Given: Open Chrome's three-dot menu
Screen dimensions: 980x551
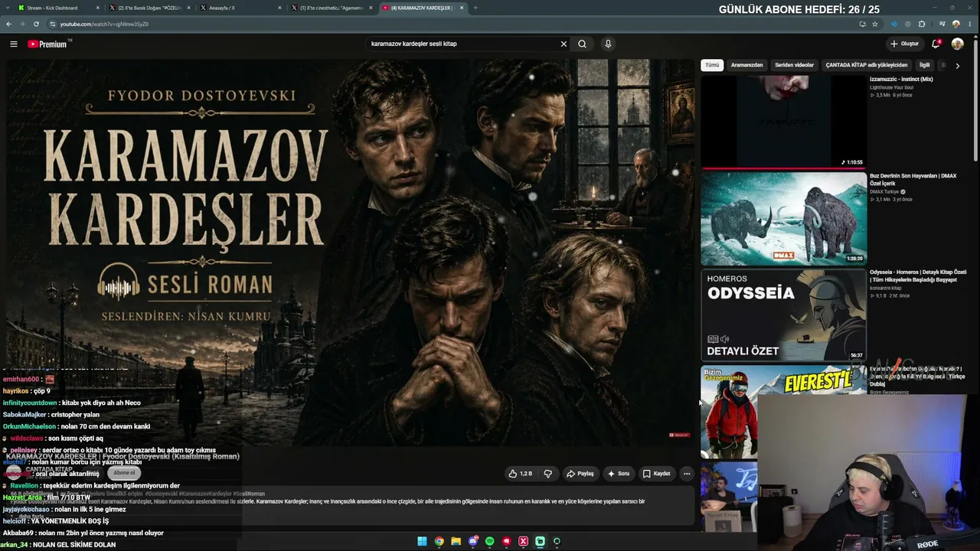Looking at the screenshot, I should coord(971,24).
